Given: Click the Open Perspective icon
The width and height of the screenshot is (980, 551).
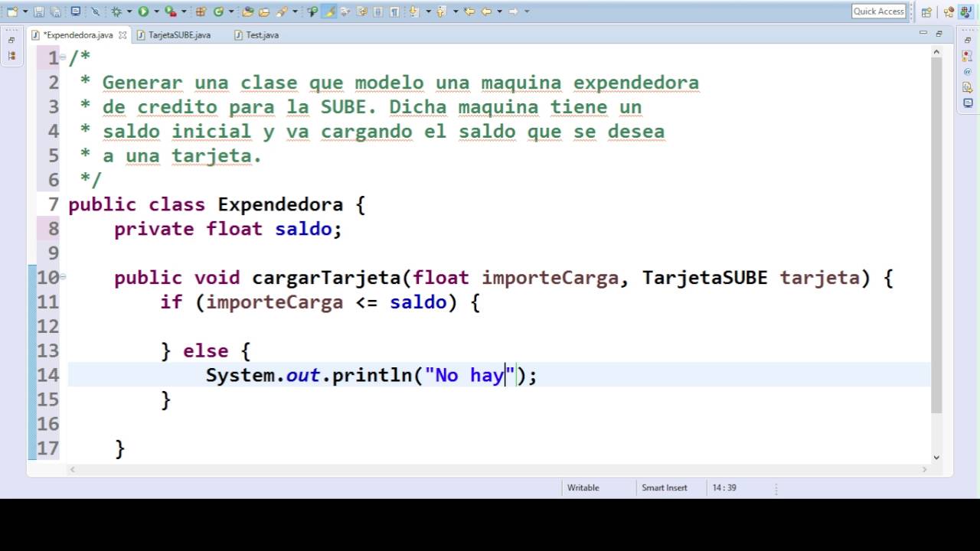Looking at the screenshot, I should [x=926, y=11].
